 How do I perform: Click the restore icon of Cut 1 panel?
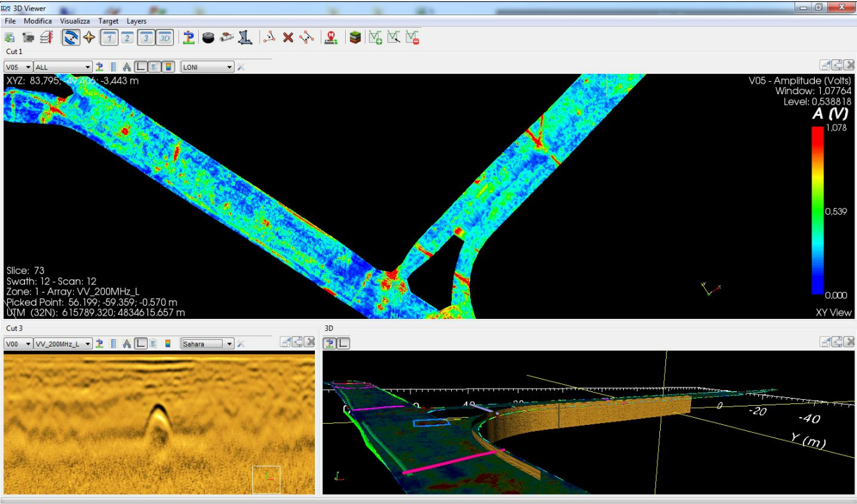pos(837,65)
